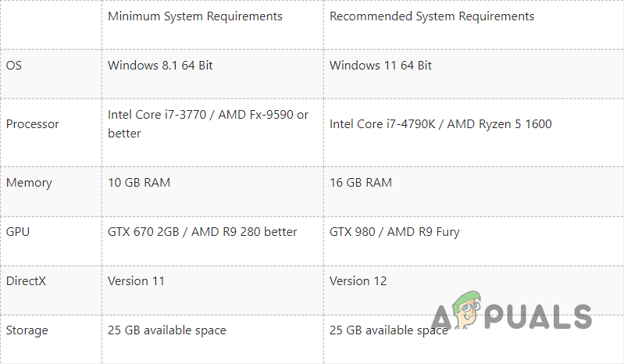The image size is (624, 364).
Task: Select the Storage row label
Action: 27,330
